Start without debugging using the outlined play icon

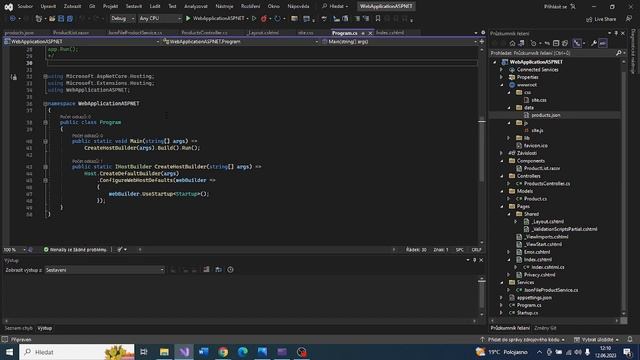coord(254,18)
